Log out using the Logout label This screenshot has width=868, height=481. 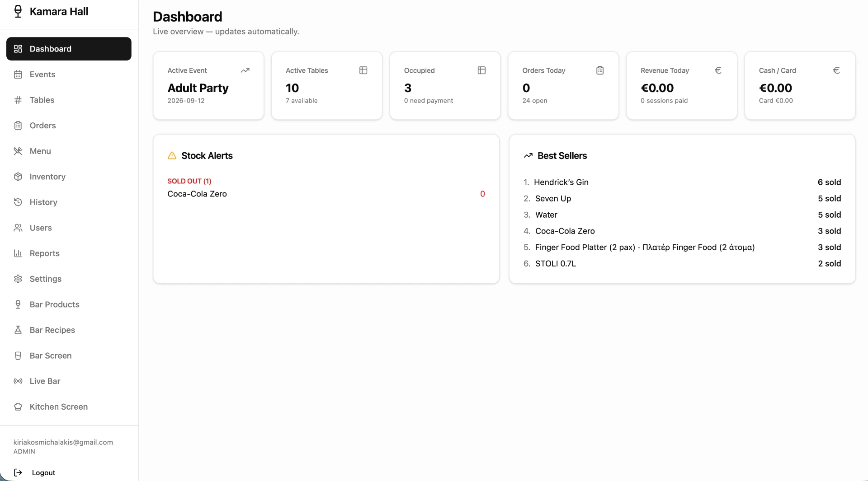click(x=43, y=472)
